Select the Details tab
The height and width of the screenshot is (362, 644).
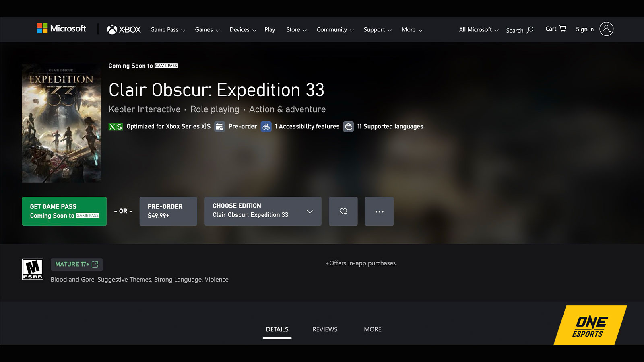pos(277,329)
